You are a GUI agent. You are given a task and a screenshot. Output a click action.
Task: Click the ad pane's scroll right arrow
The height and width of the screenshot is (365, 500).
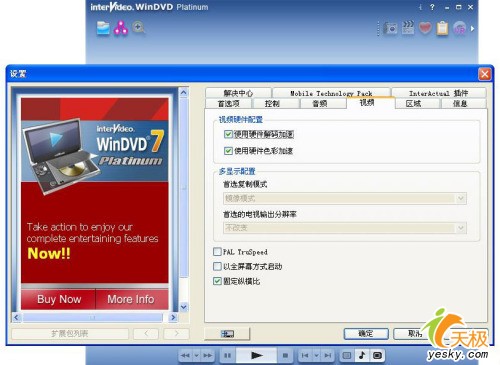173,317
